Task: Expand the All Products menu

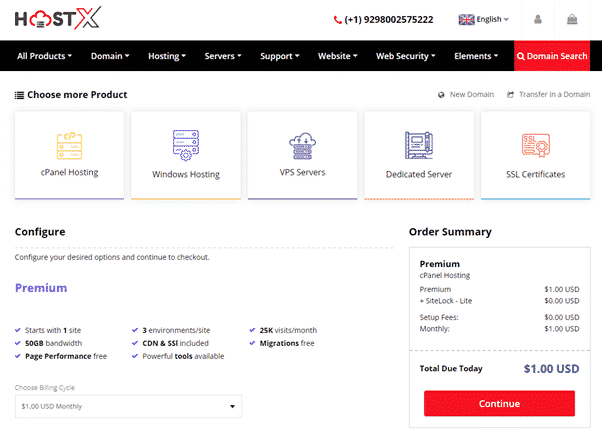Action: tap(44, 56)
